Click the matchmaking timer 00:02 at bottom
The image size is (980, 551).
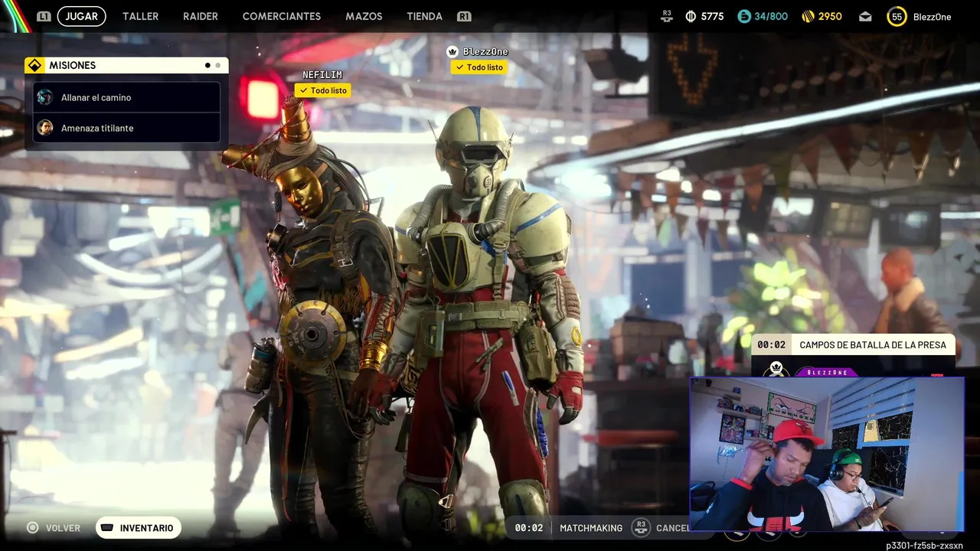pos(529,528)
